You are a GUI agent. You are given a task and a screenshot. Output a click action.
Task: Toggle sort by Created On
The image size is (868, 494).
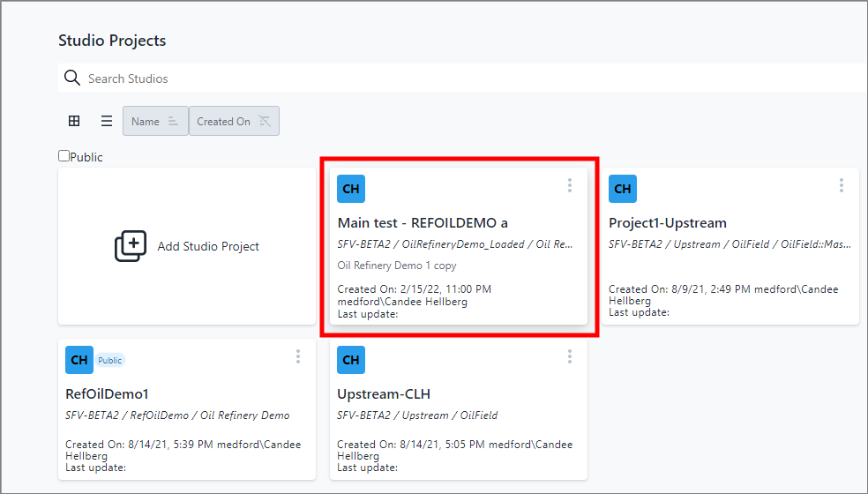[234, 122]
